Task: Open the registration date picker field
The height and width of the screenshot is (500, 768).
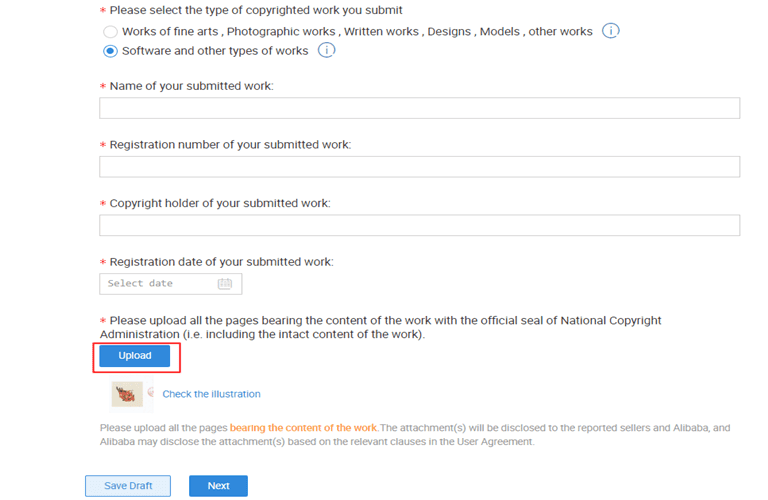Action: point(160,284)
